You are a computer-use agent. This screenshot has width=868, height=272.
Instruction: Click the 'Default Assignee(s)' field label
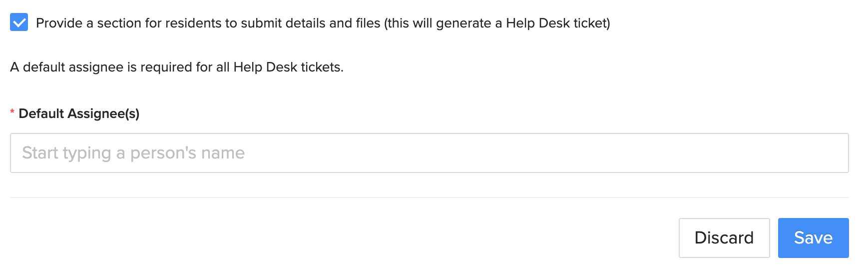point(79,113)
